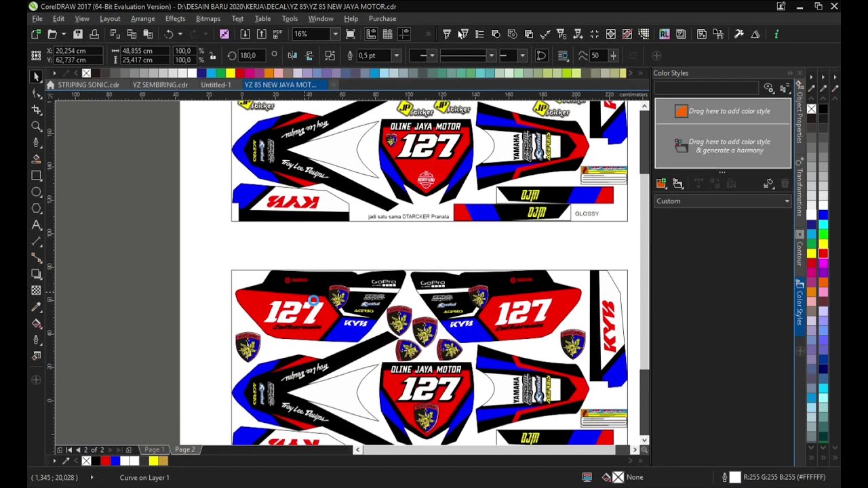Viewport: 868px width, 488px height.
Task: Click the red swatch in document palette
Action: [106, 461]
